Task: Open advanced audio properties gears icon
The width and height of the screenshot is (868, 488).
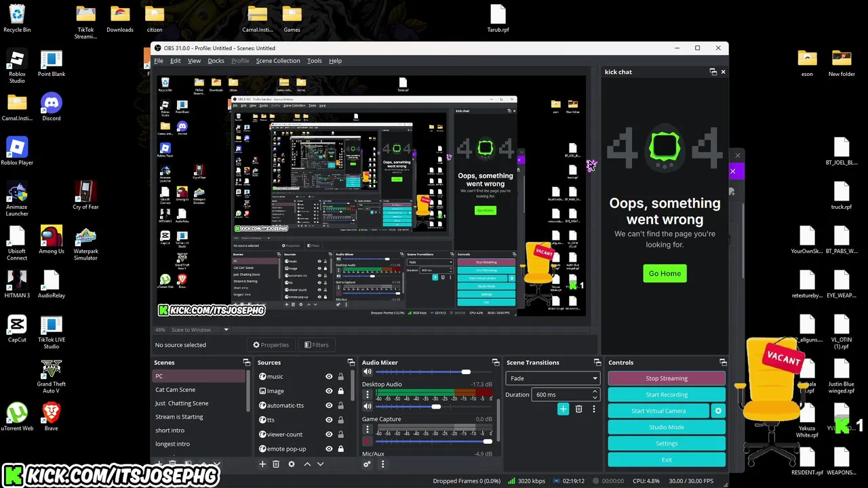Action: click(x=367, y=464)
